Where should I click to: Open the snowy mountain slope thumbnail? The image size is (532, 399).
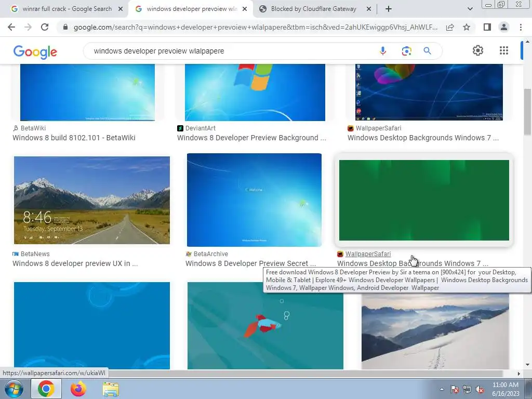tap(435, 331)
